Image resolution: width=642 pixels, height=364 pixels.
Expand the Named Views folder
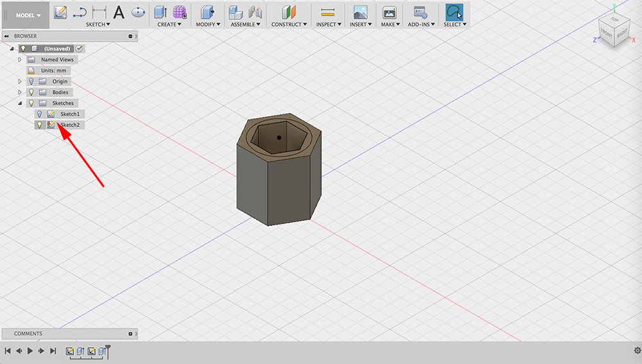pos(20,59)
